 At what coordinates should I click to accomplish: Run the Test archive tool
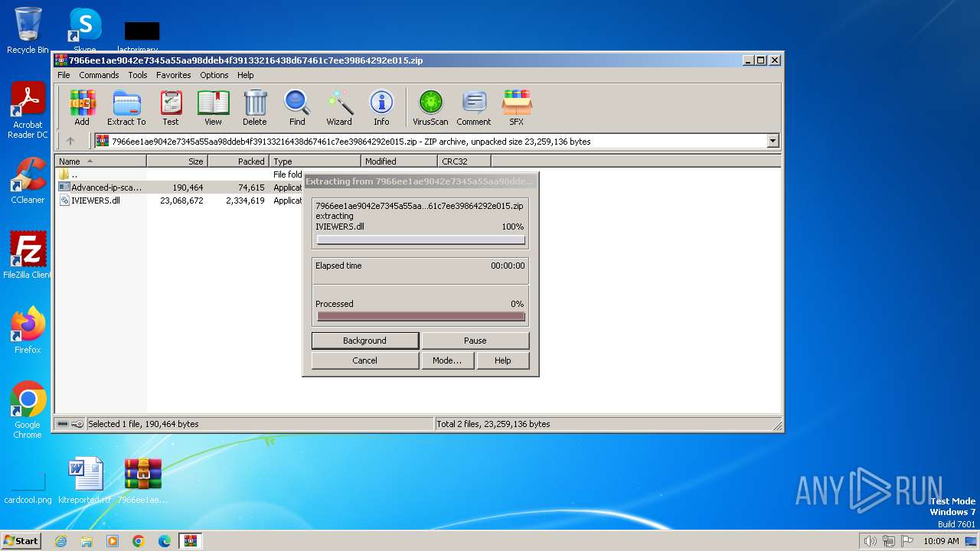click(x=171, y=107)
